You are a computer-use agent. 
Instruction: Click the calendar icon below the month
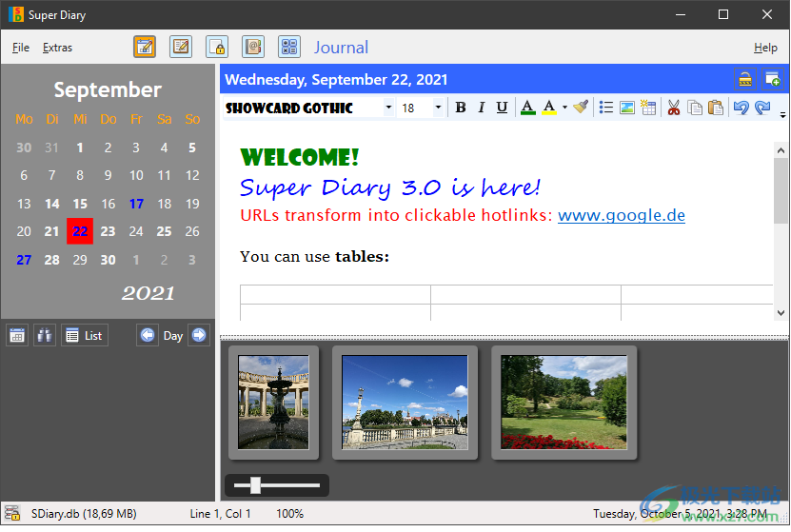[x=17, y=335]
